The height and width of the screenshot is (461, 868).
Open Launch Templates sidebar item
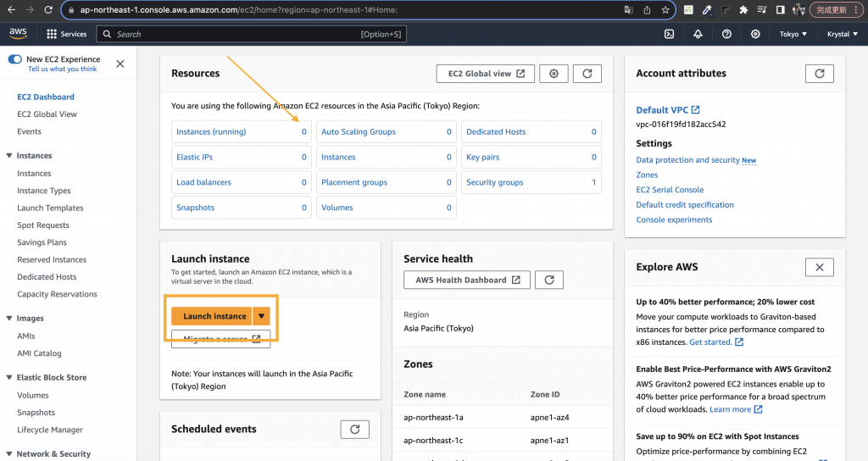pos(50,208)
